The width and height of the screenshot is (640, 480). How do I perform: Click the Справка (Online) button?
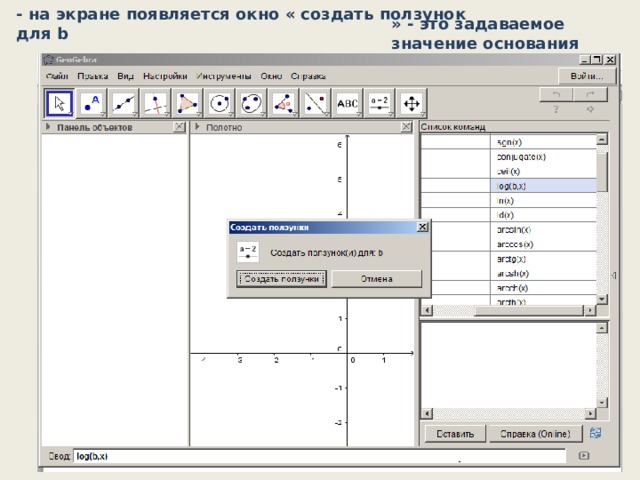tap(535, 433)
